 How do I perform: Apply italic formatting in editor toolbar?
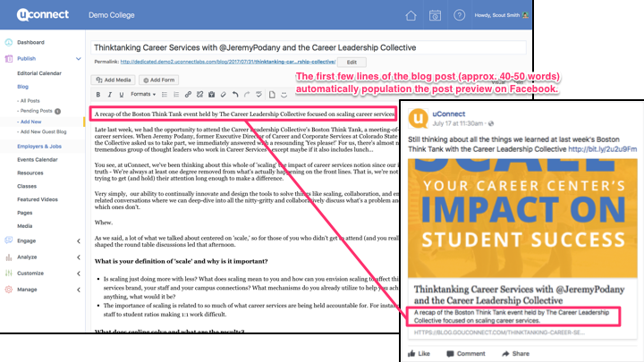[109, 94]
